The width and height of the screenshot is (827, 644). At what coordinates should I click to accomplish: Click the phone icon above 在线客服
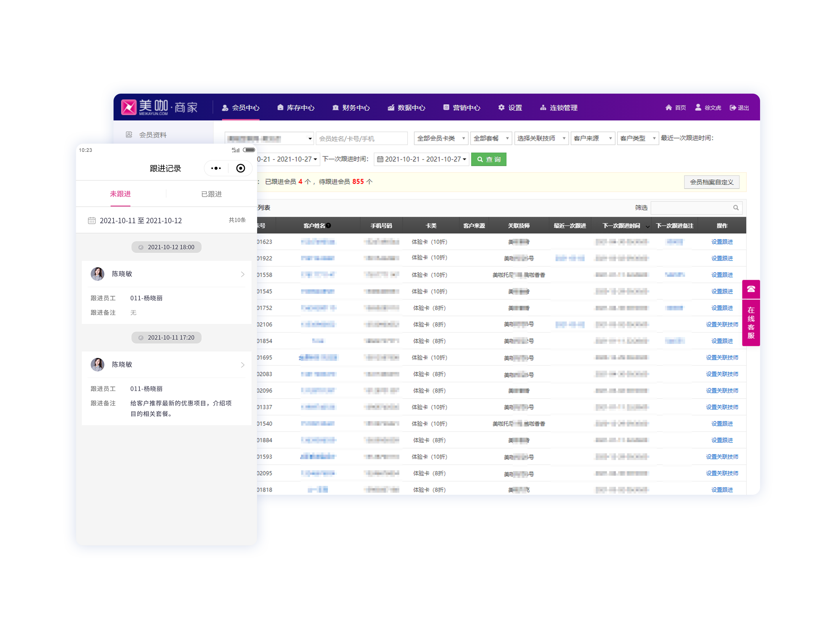point(751,289)
